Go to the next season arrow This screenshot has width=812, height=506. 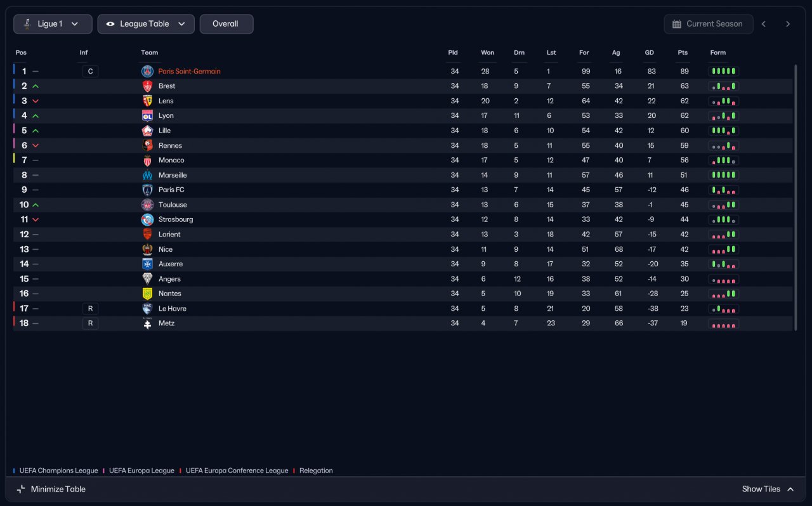point(788,24)
